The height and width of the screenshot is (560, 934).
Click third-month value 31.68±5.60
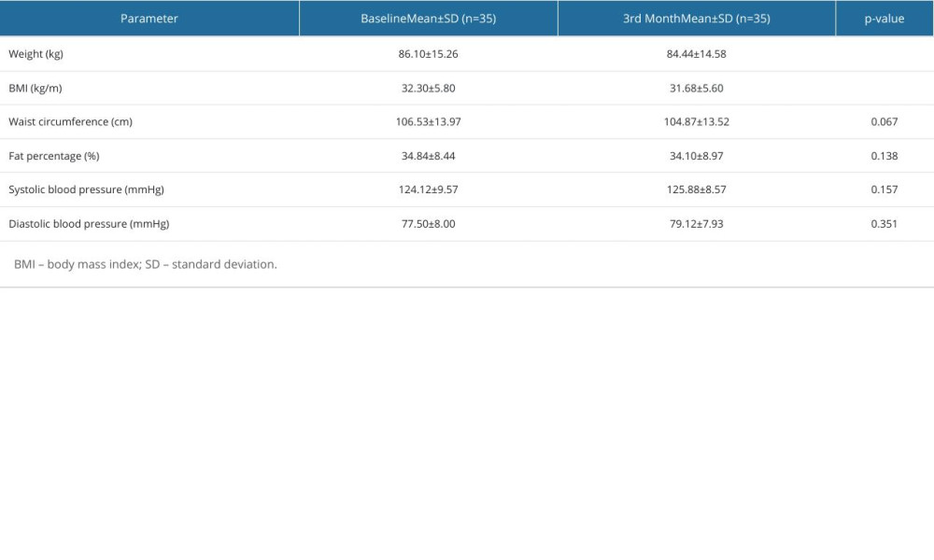coord(697,88)
